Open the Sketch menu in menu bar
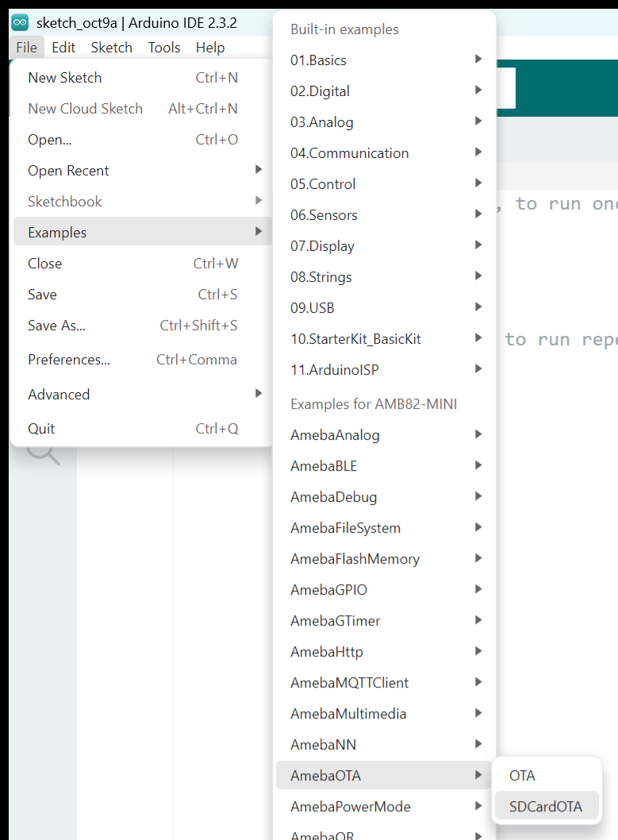 pyautogui.click(x=111, y=48)
